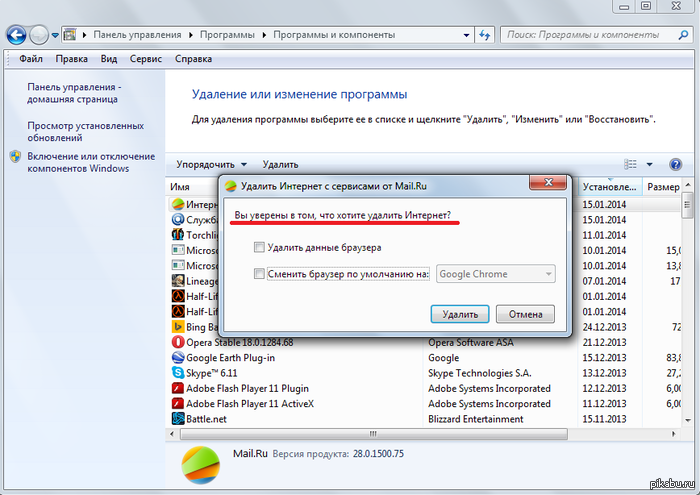Click the vertical scrollbar thumb

(x=688, y=205)
